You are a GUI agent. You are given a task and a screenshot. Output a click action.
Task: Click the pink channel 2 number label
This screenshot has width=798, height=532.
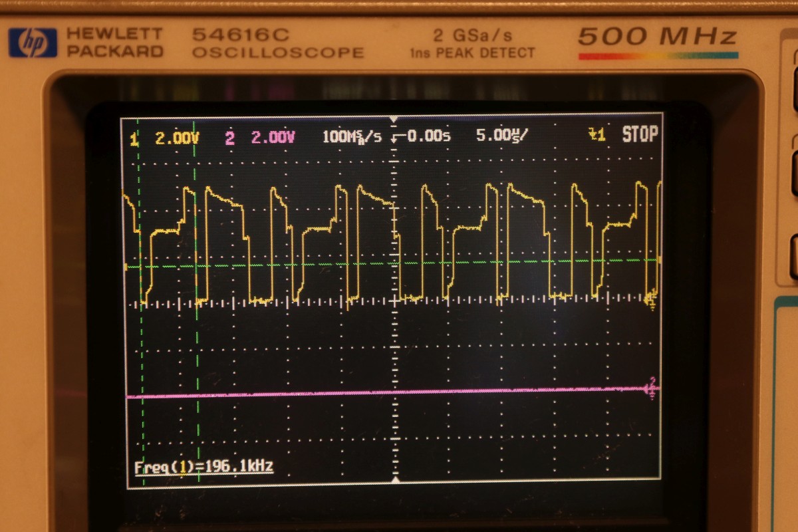(229, 138)
